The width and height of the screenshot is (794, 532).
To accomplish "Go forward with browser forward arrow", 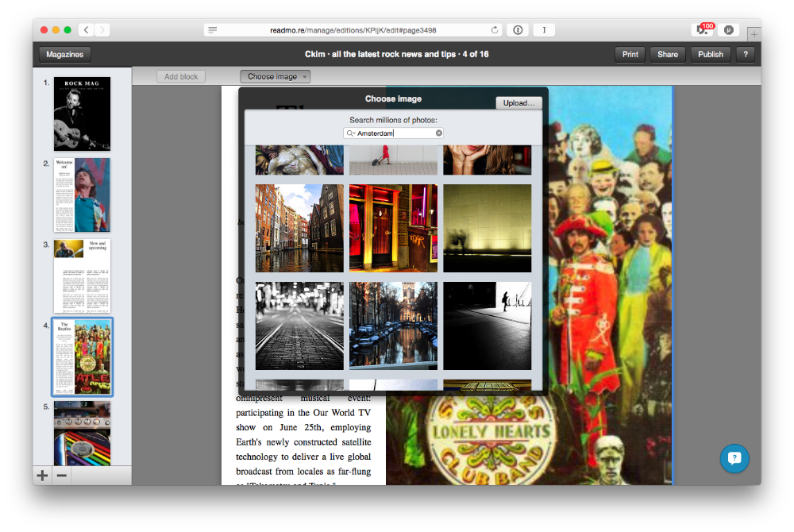I will (102, 30).
